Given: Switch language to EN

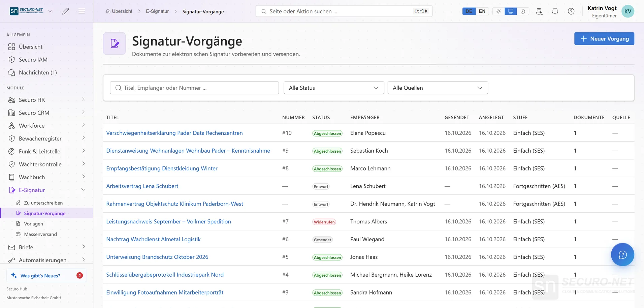Looking at the screenshot, I should 482,11.
